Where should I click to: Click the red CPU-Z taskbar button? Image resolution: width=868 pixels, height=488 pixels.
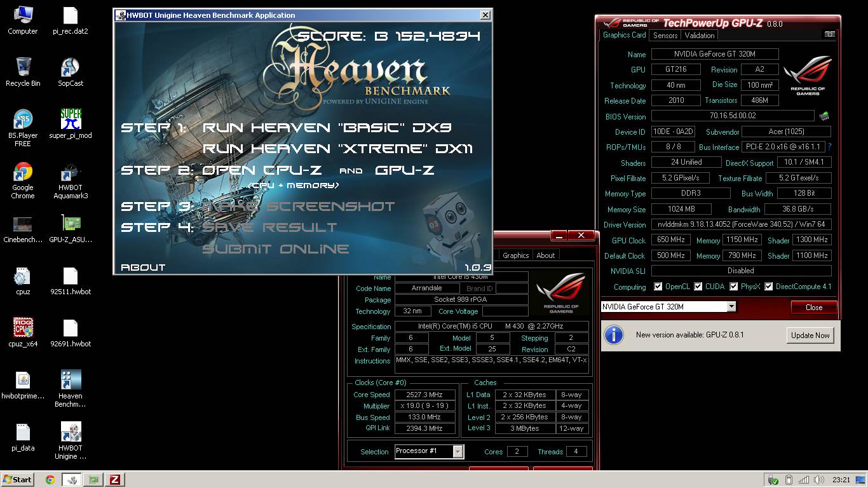click(x=115, y=480)
